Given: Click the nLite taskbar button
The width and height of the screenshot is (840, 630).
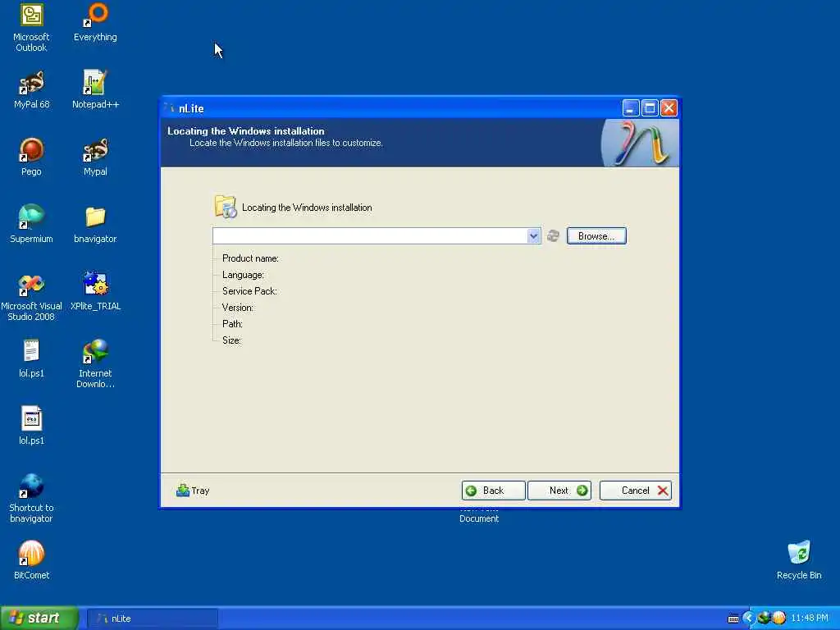Looking at the screenshot, I should coord(153,619).
